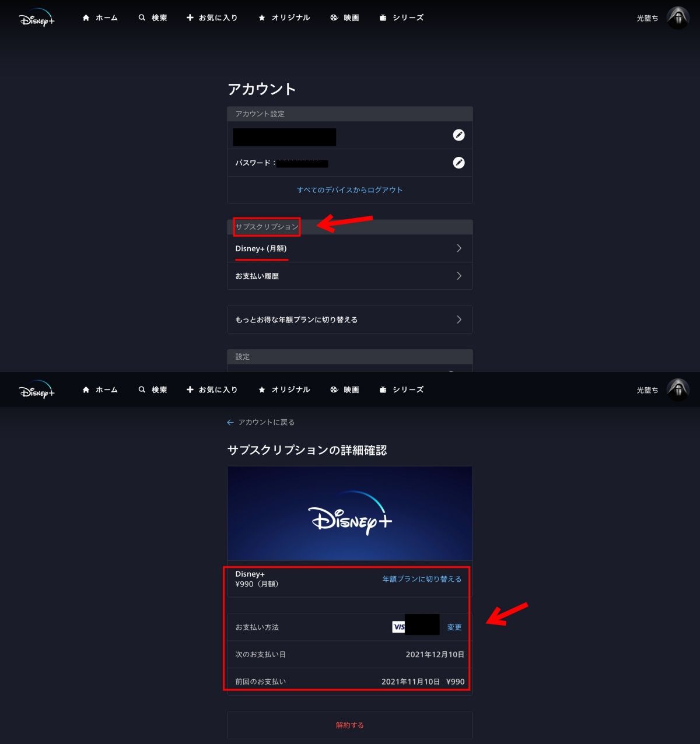This screenshot has height=744, width=700.
Task: Click 変更 to change the payment method
Action: (454, 627)
